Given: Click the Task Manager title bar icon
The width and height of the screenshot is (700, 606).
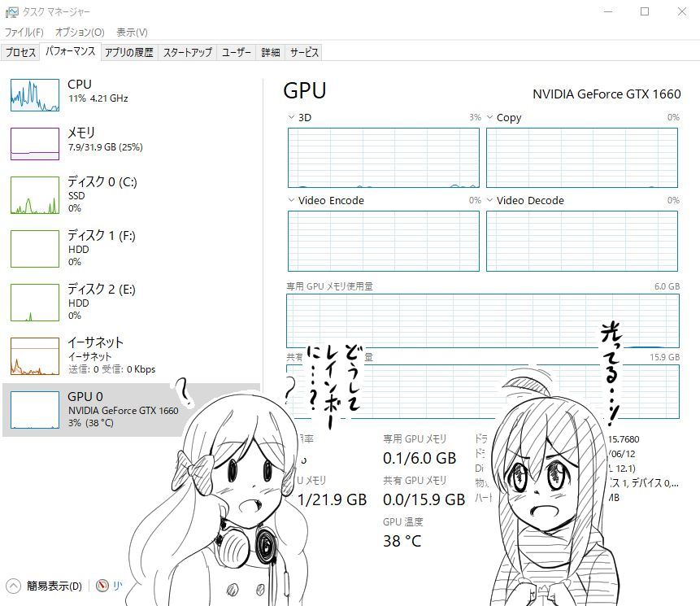Looking at the screenshot, I should pyautogui.click(x=11, y=12).
